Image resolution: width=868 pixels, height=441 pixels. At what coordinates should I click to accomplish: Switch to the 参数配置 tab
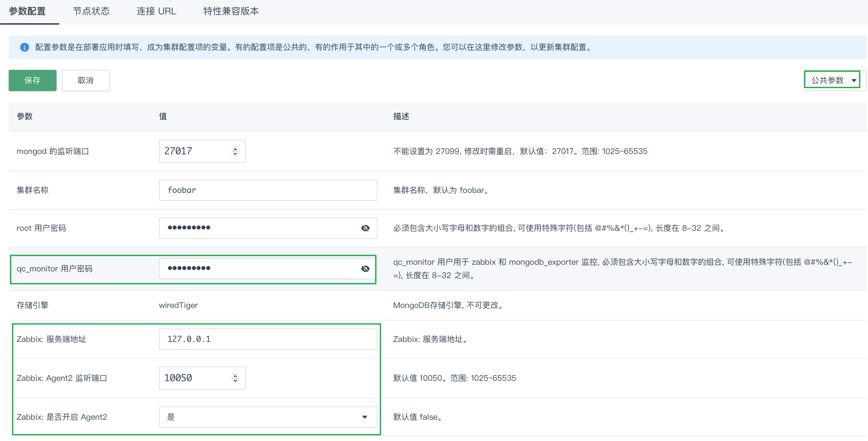(x=27, y=11)
